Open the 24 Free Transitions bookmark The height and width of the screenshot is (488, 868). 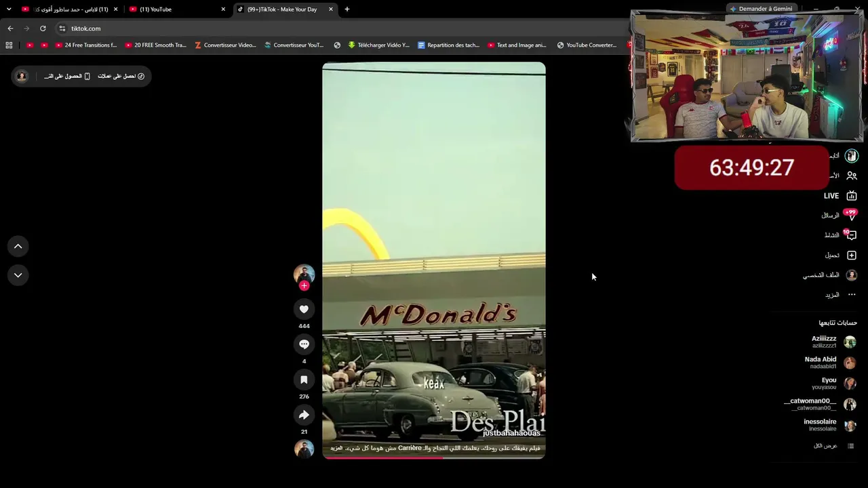click(86, 45)
